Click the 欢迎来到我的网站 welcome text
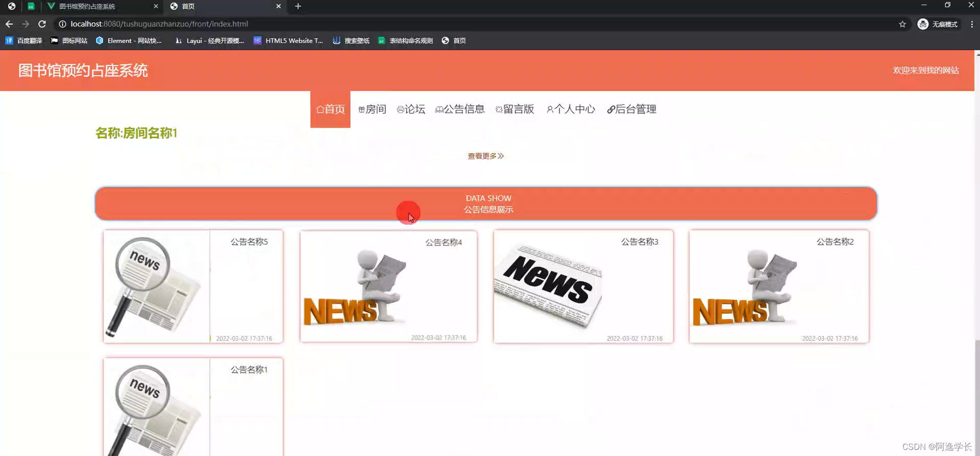980x456 pixels. 926,70
